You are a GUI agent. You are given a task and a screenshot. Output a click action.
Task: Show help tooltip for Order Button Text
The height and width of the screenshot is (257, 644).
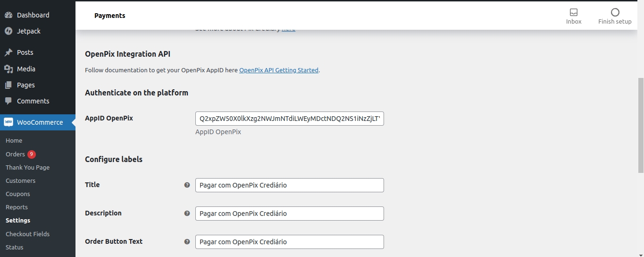(x=187, y=242)
